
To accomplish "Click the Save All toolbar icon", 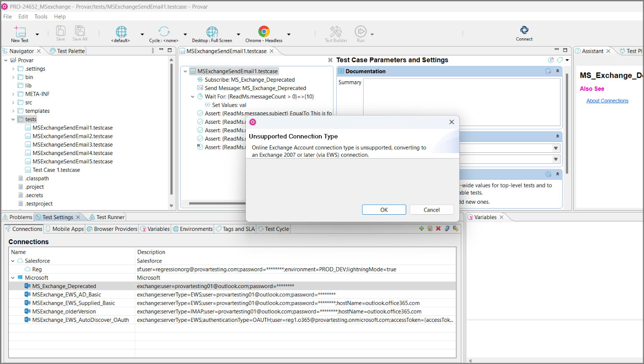I will (x=80, y=31).
